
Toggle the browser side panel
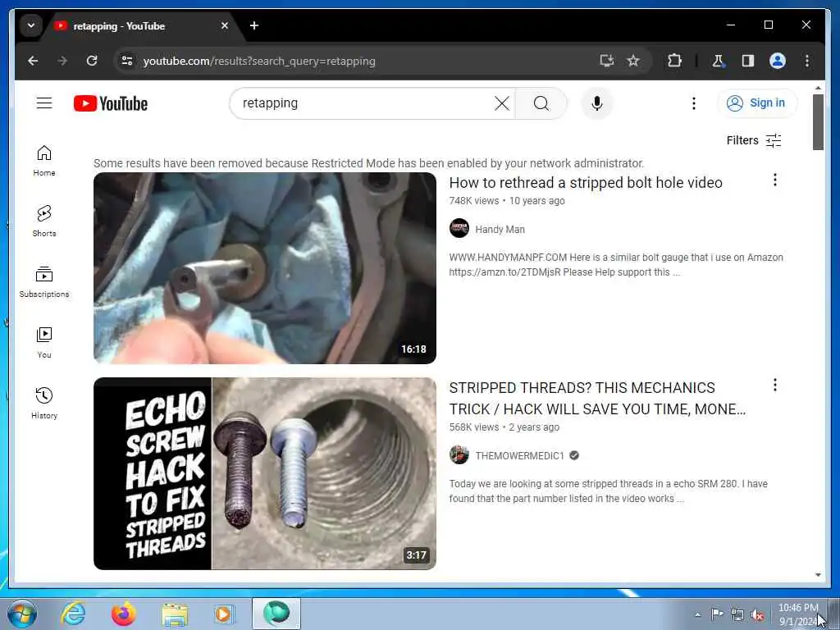coord(748,61)
